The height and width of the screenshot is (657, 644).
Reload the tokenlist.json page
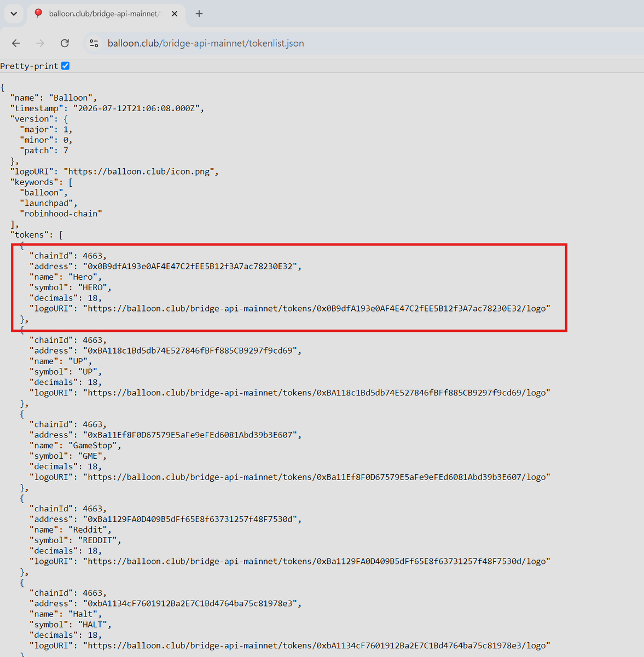65,43
